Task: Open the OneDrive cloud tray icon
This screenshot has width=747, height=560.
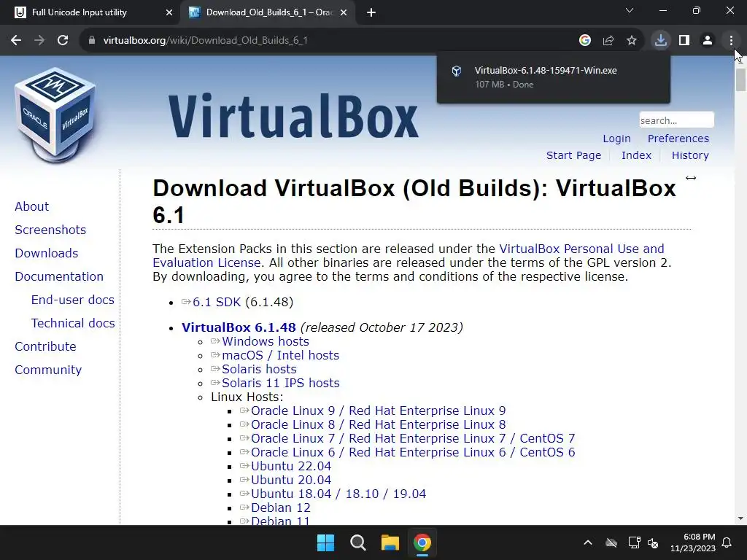Action: tap(611, 542)
